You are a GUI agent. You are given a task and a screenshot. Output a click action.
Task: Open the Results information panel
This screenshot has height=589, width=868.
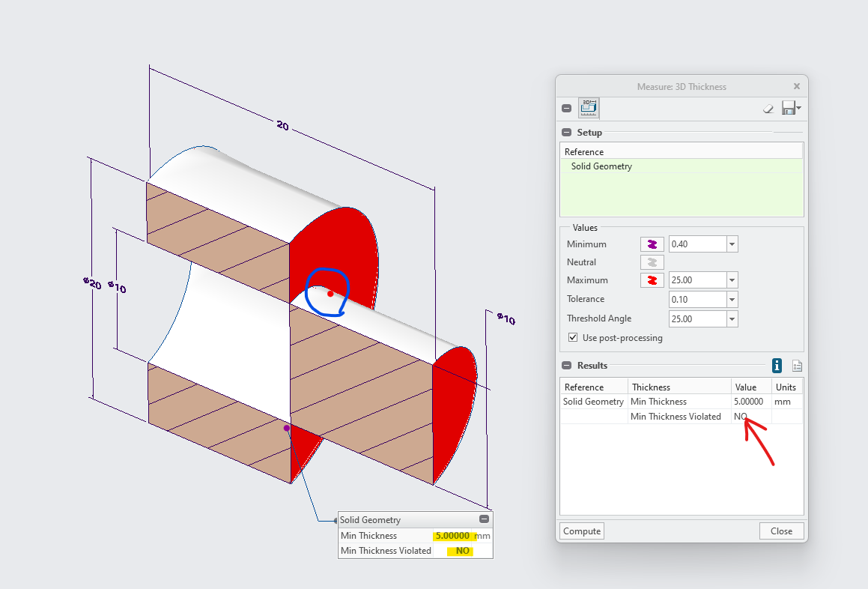pos(777,366)
